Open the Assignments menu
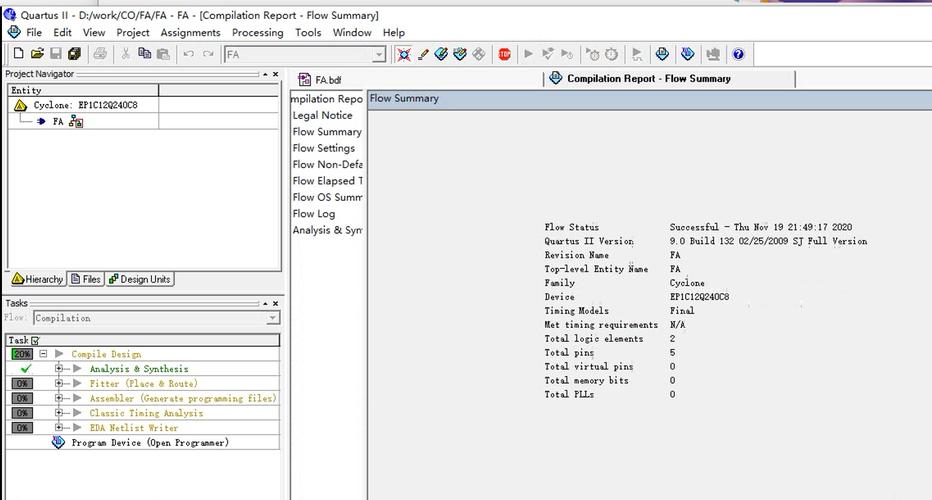 190,33
